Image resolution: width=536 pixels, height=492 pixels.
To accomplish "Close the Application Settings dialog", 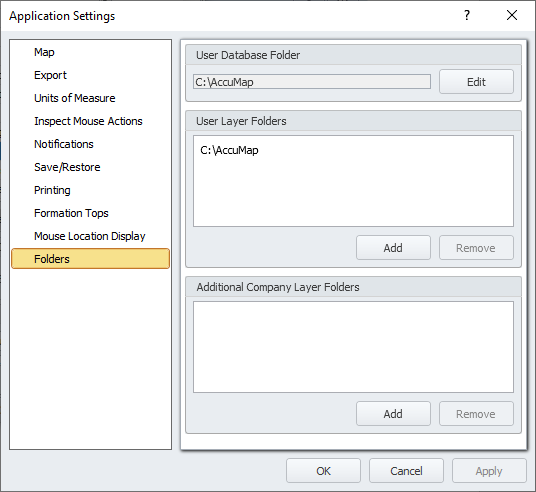I will pos(512,15).
